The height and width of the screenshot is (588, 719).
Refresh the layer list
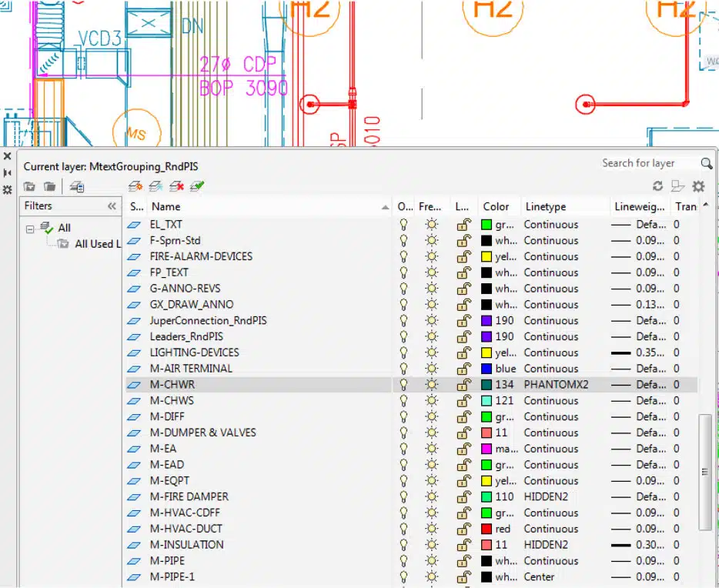point(657,186)
